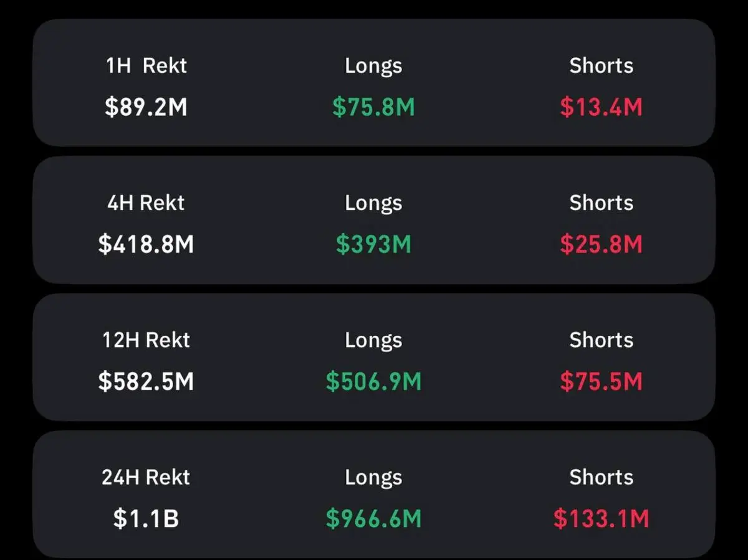
Task: Click the 12H Longs $506.9M value
Action: (373, 381)
